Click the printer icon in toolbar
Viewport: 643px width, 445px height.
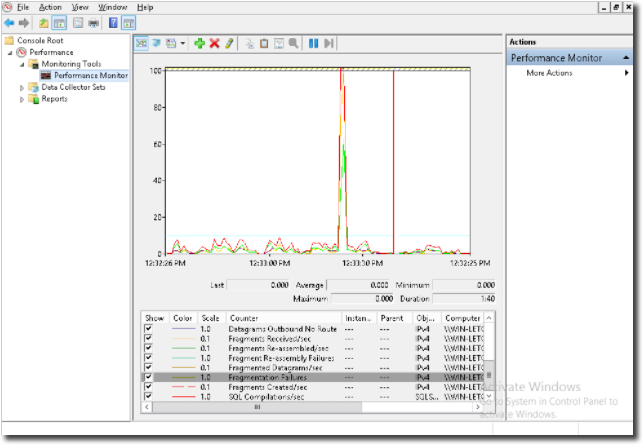pyautogui.click(x=93, y=23)
